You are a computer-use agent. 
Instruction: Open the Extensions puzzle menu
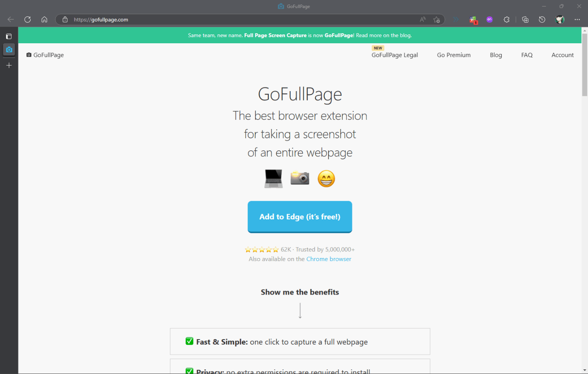[x=507, y=19]
